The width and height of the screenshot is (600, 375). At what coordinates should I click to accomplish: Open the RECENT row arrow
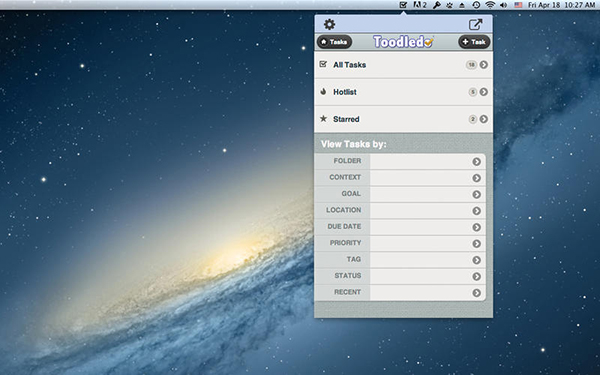click(x=476, y=293)
